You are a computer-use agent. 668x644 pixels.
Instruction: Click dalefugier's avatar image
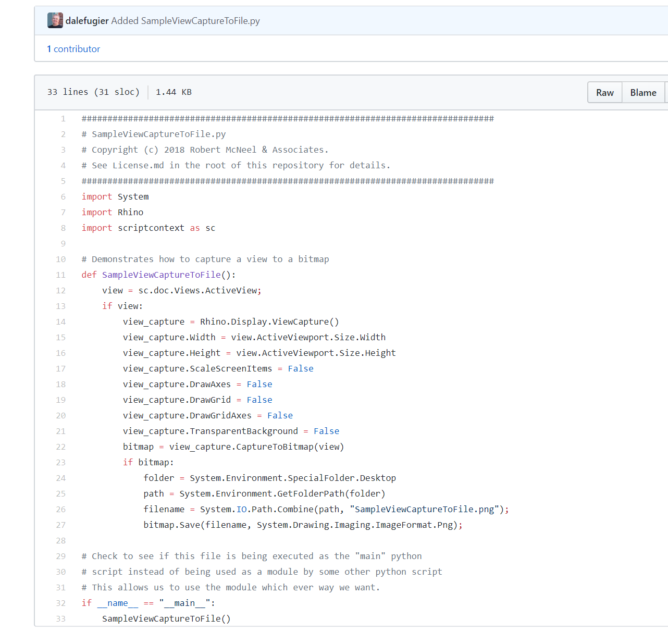55,21
